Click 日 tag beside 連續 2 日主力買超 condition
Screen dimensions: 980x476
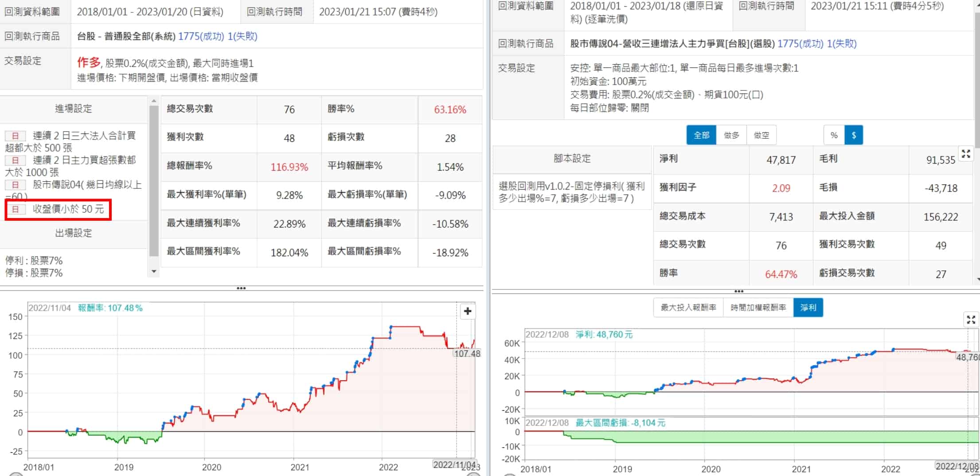[15, 160]
